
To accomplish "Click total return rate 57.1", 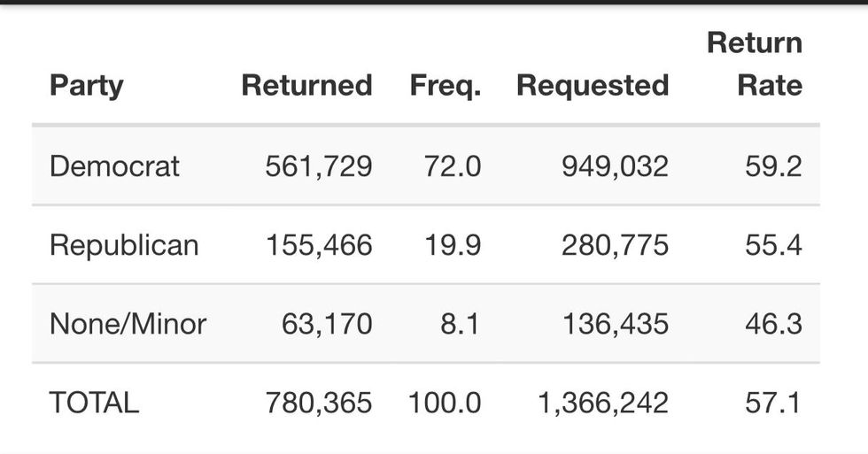I will [x=773, y=403].
